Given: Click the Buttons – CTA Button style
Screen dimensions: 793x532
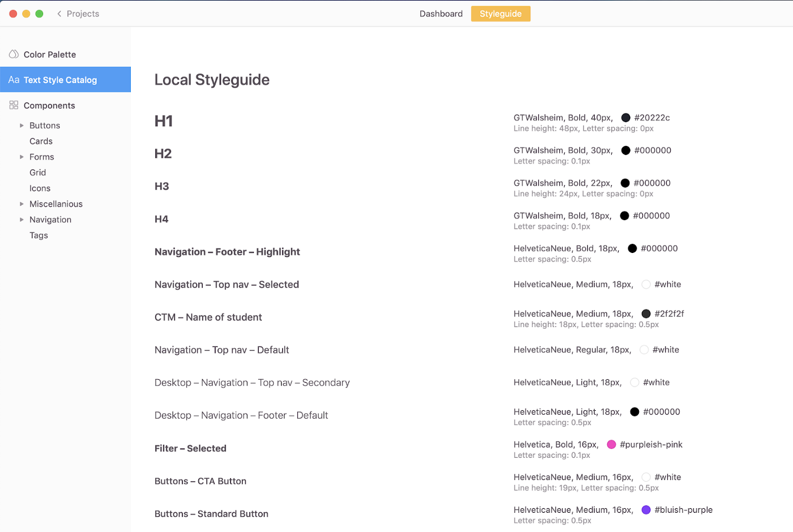Looking at the screenshot, I should click(201, 481).
